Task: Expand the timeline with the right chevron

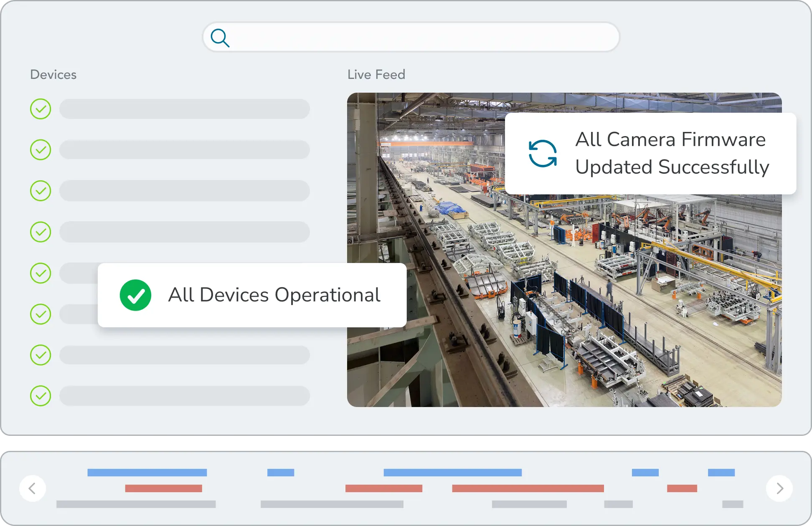Action: (779, 488)
